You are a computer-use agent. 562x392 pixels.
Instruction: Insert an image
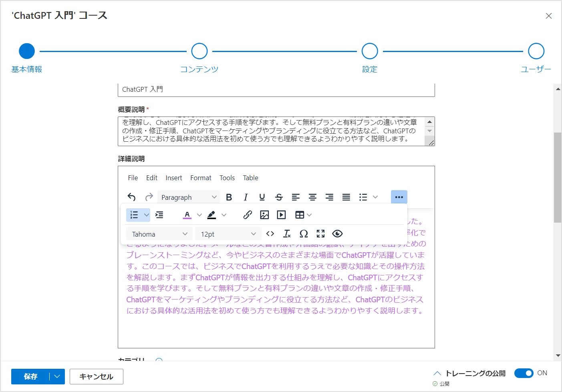pos(264,215)
